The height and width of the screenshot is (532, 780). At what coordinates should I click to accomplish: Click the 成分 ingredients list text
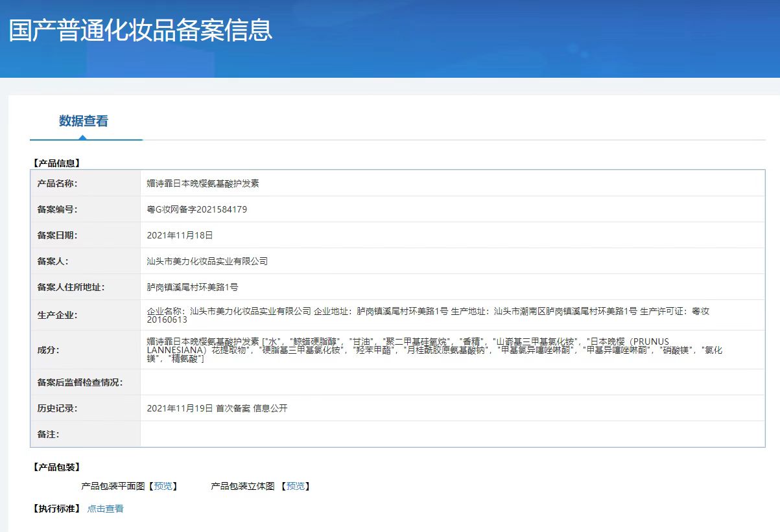(434, 350)
